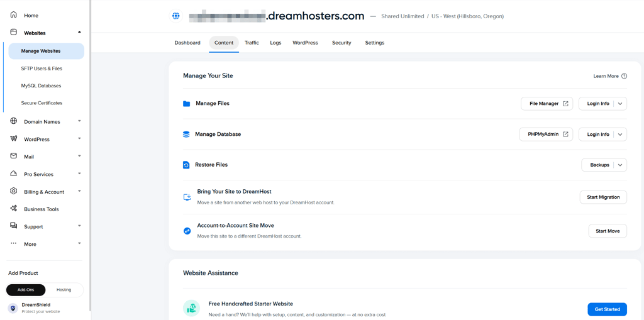Image resolution: width=644 pixels, height=320 pixels.
Task: Click the database stack icon for Manage Database
Action: [x=186, y=135]
